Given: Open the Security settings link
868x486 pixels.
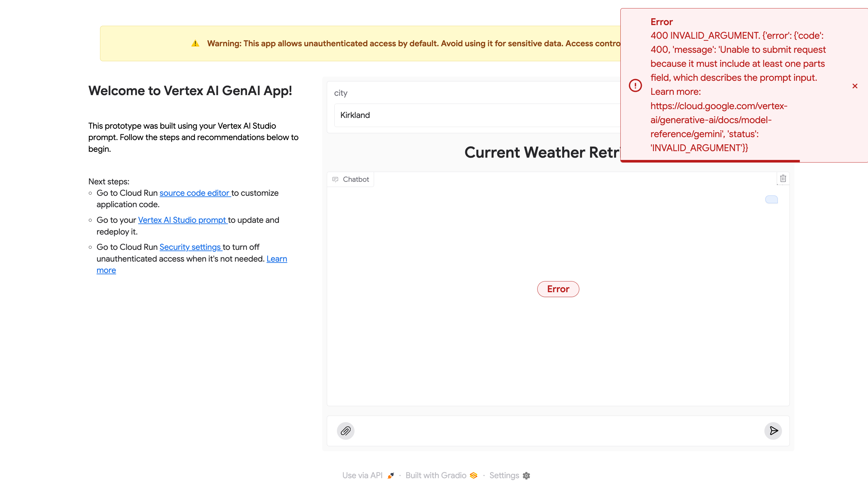Looking at the screenshot, I should pyautogui.click(x=190, y=247).
